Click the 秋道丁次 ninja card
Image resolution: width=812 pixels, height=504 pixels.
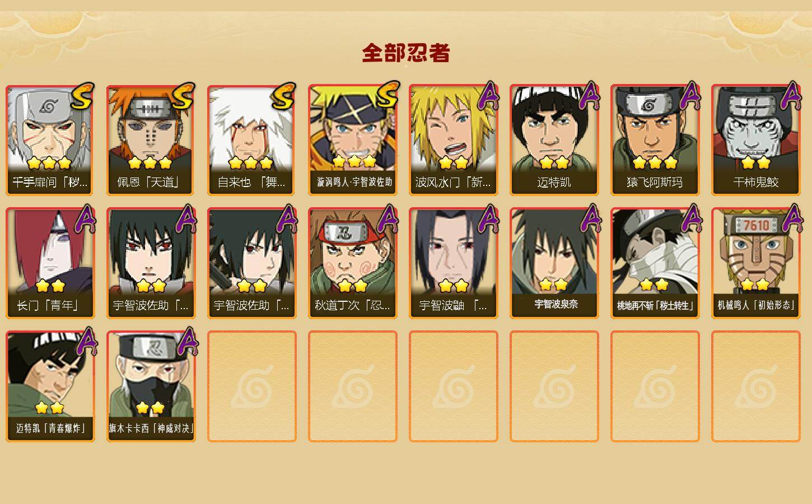(352, 263)
